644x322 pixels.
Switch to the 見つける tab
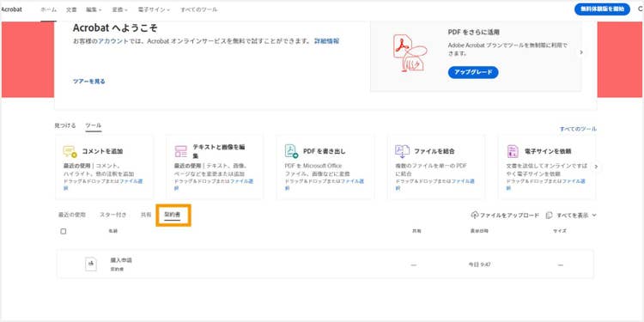coord(65,125)
